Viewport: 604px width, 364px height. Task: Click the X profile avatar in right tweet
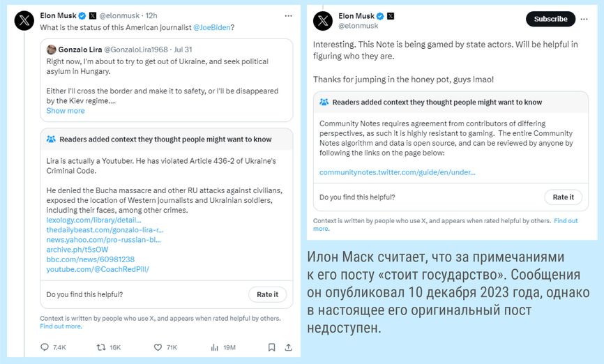(x=323, y=20)
